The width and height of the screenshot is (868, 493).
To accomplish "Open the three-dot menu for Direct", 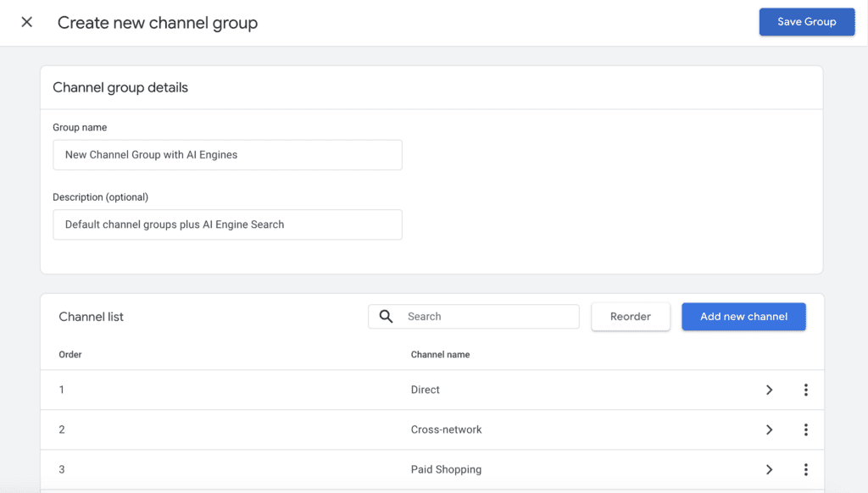I will pyautogui.click(x=805, y=390).
